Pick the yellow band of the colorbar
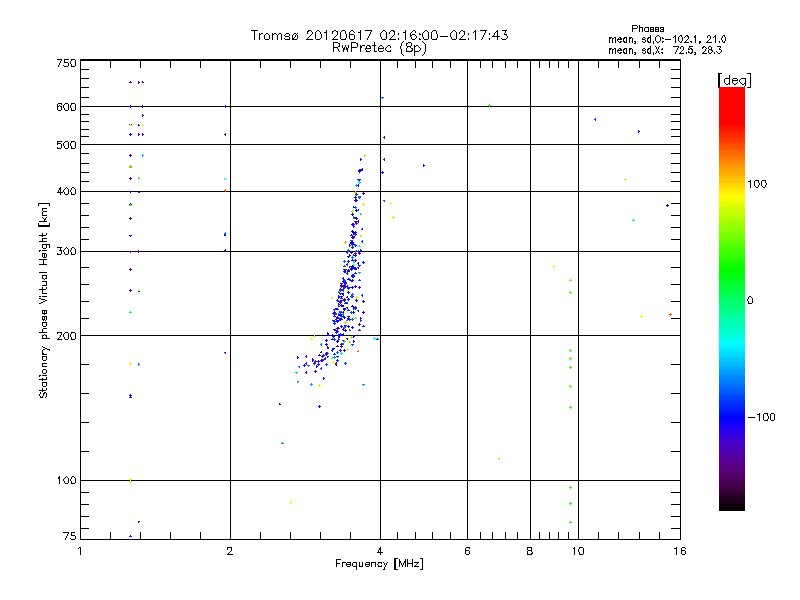Screen dimensions: 800x600 [x=732, y=196]
